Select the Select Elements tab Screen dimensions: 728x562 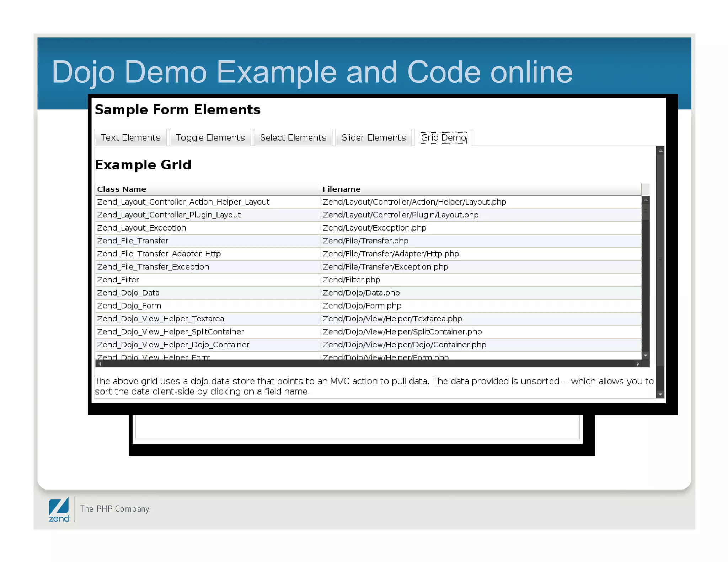tap(293, 137)
